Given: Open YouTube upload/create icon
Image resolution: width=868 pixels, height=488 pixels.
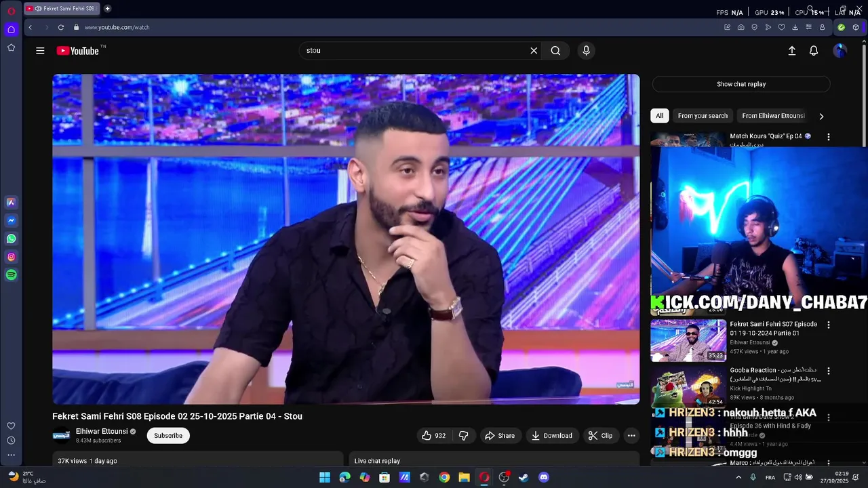Looking at the screenshot, I should click(791, 50).
